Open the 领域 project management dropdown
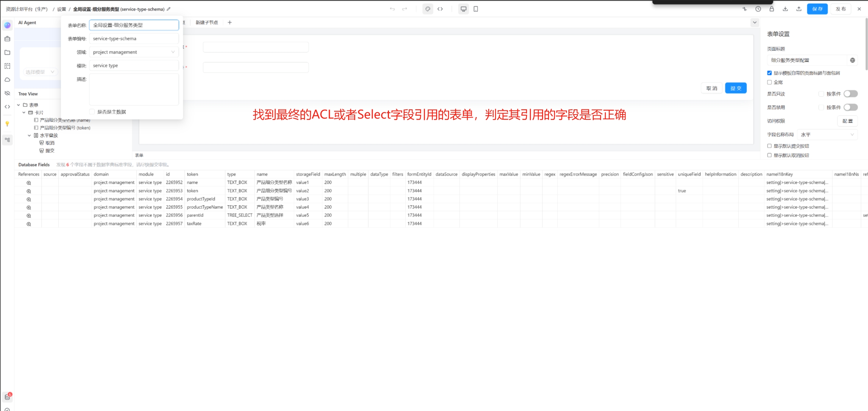 click(134, 52)
